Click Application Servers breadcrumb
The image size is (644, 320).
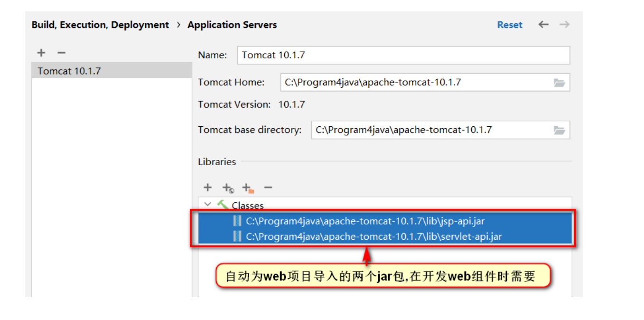tap(232, 25)
